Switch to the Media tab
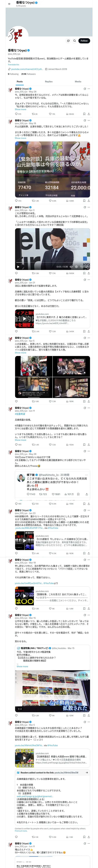This screenshot has width=98, height=868. [78, 82]
